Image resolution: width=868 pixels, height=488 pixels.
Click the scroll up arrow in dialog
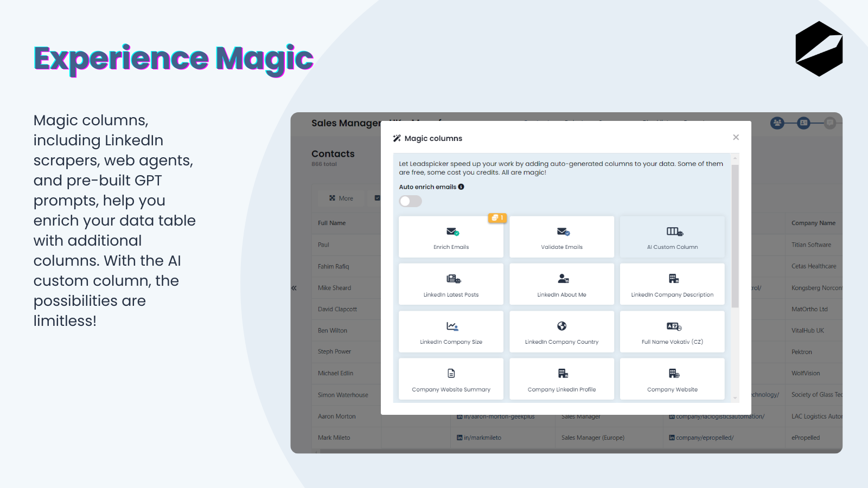pos(735,158)
